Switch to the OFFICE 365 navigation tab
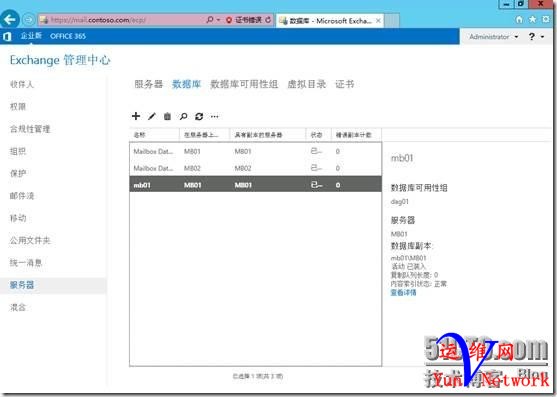557x397 pixels. 68,36
